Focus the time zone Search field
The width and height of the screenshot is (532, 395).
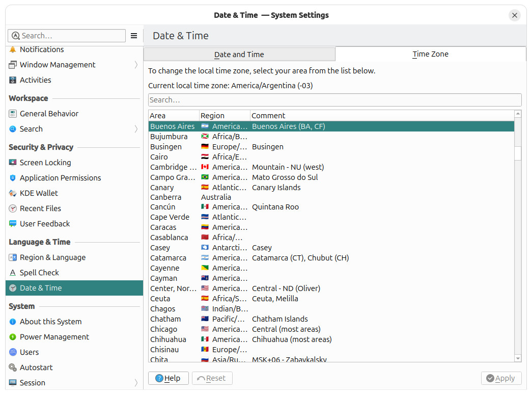pyautogui.click(x=334, y=100)
